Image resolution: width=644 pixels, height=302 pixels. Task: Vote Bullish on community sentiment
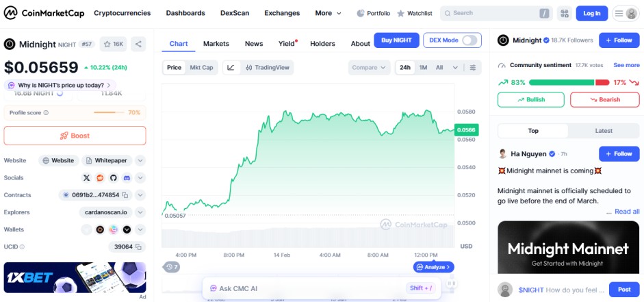tap(530, 99)
